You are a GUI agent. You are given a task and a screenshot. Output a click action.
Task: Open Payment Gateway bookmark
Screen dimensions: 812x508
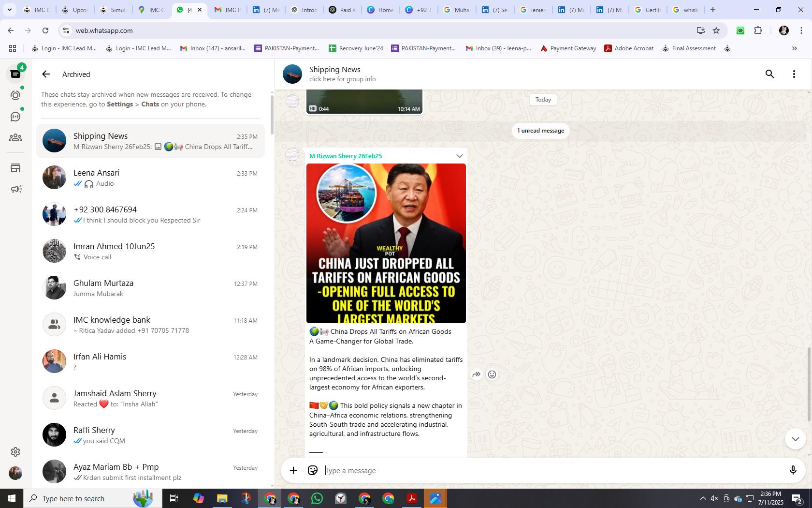[568, 48]
